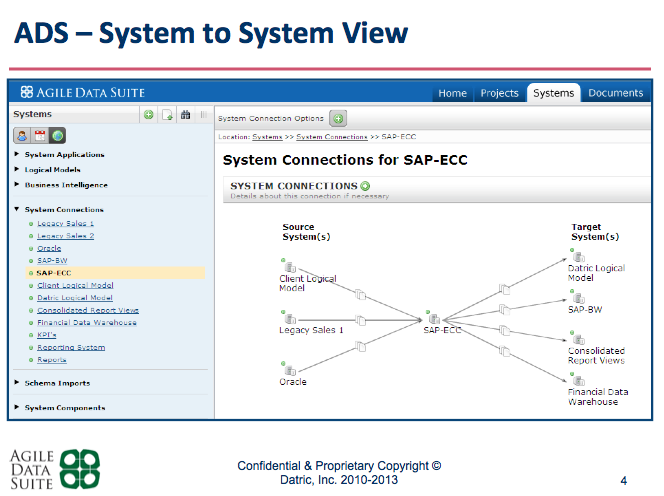Open the Datric Logical Model sidebar link

(x=75, y=298)
